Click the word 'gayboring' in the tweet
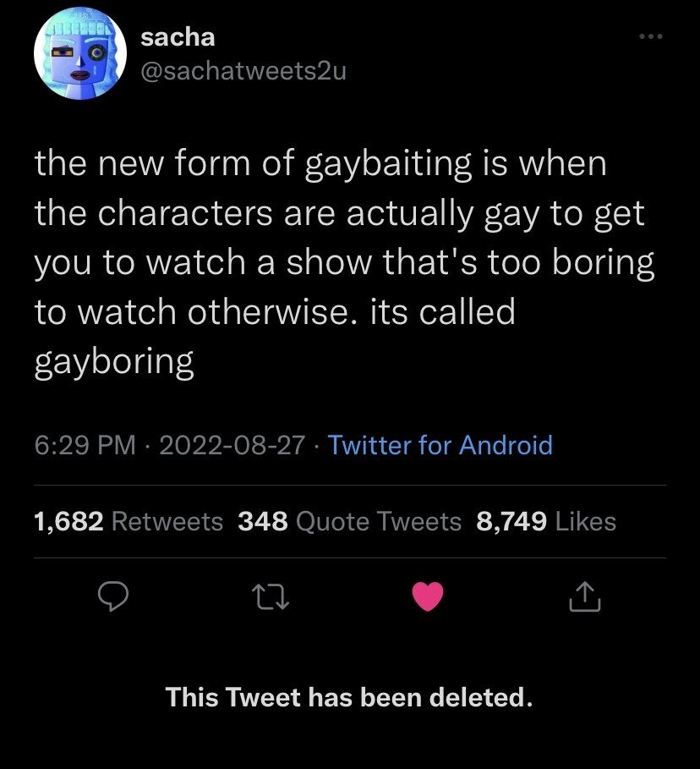The height and width of the screenshot is (769, 700). [114, 362]
